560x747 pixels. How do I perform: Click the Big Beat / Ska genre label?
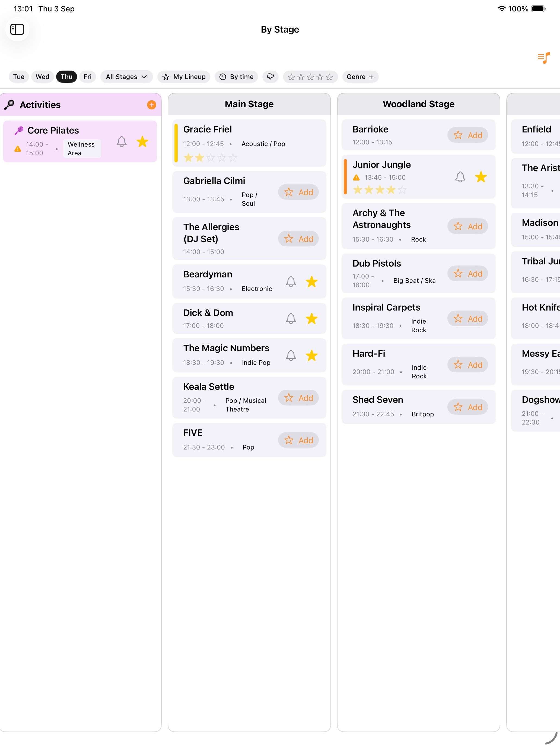pos(415,281)
